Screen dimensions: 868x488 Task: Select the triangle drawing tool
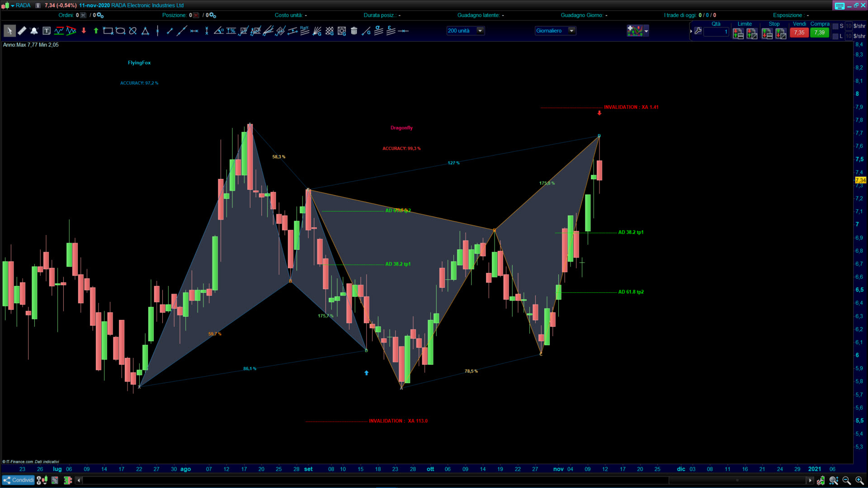145,31
